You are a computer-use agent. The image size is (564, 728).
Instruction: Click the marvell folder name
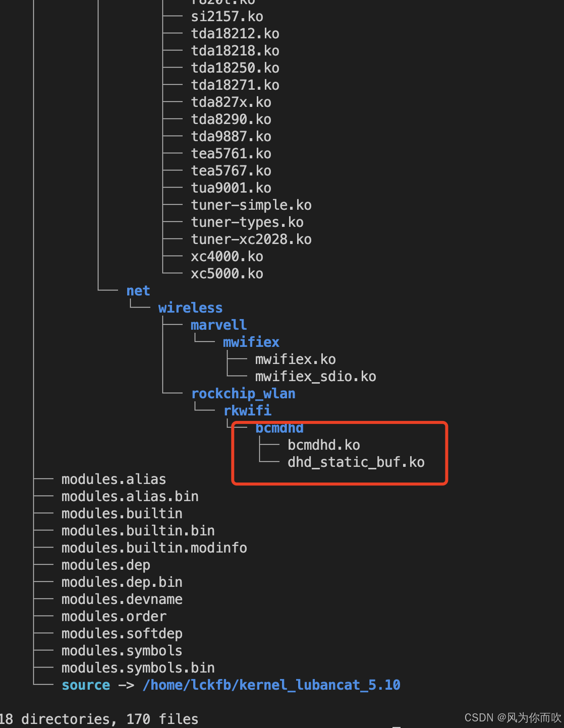pyautogui.click(x=218, y=325)
